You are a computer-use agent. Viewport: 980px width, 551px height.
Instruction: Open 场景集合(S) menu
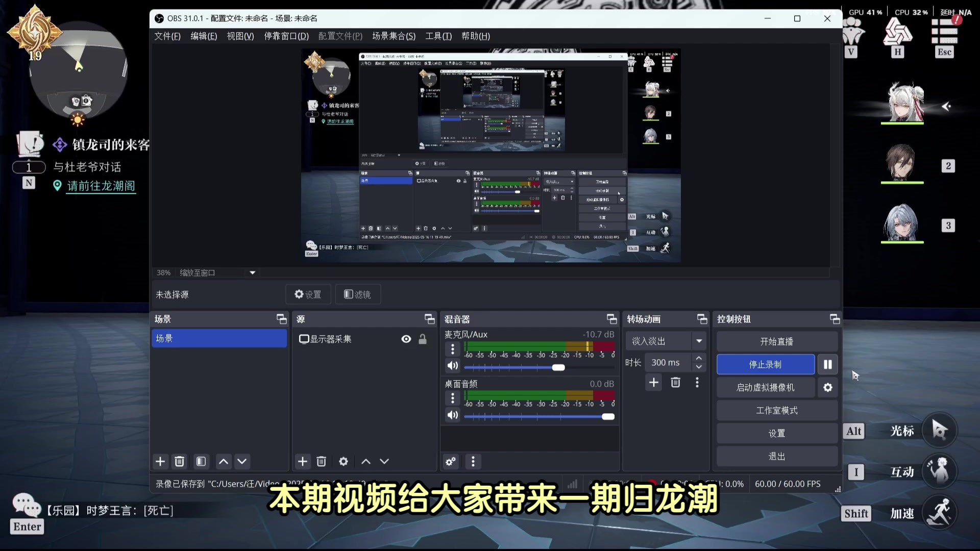394,36
